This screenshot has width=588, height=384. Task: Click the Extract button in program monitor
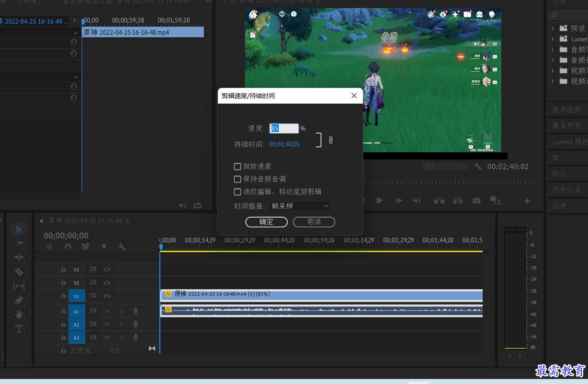pos(458,200)
